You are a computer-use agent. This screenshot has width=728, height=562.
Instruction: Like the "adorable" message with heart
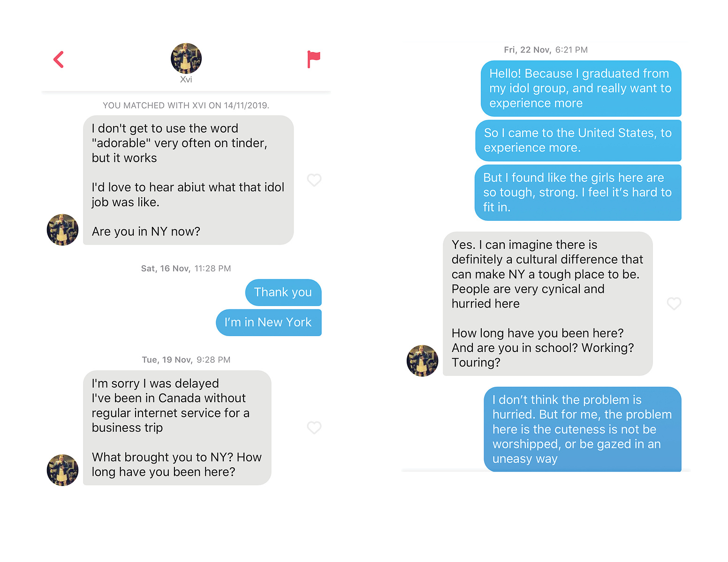click(x=314, y=180)
